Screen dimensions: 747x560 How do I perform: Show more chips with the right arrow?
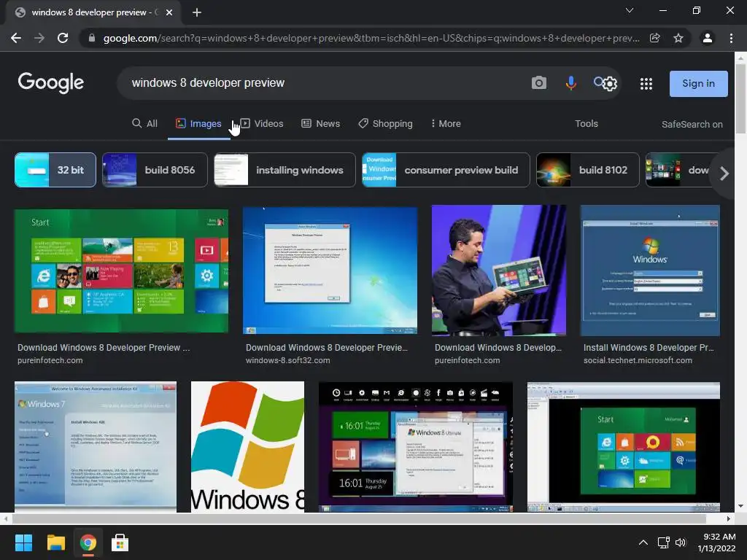[x=724, y=174]
